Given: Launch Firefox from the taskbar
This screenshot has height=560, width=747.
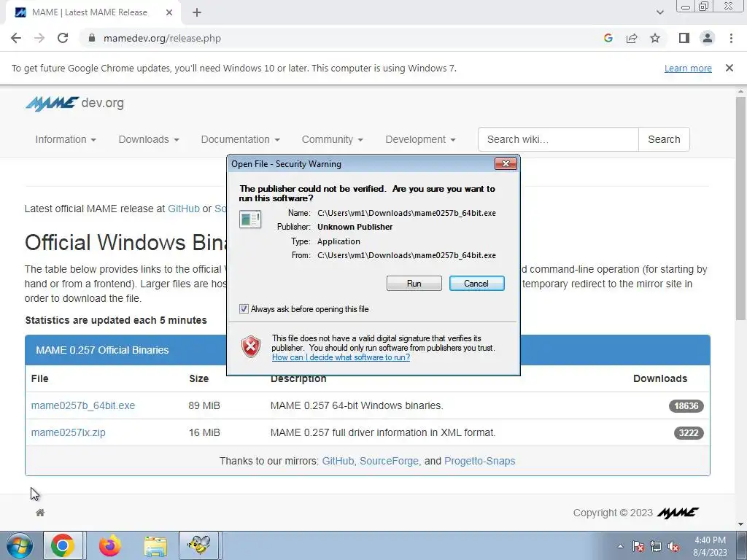Looking at the screenshot, I should point(109,545).
